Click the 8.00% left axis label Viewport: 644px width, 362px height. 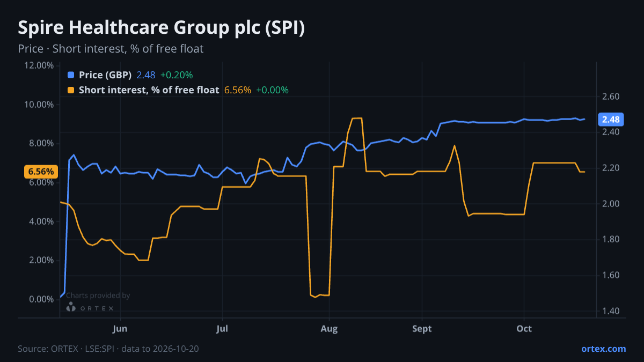(x=41, y=143)
